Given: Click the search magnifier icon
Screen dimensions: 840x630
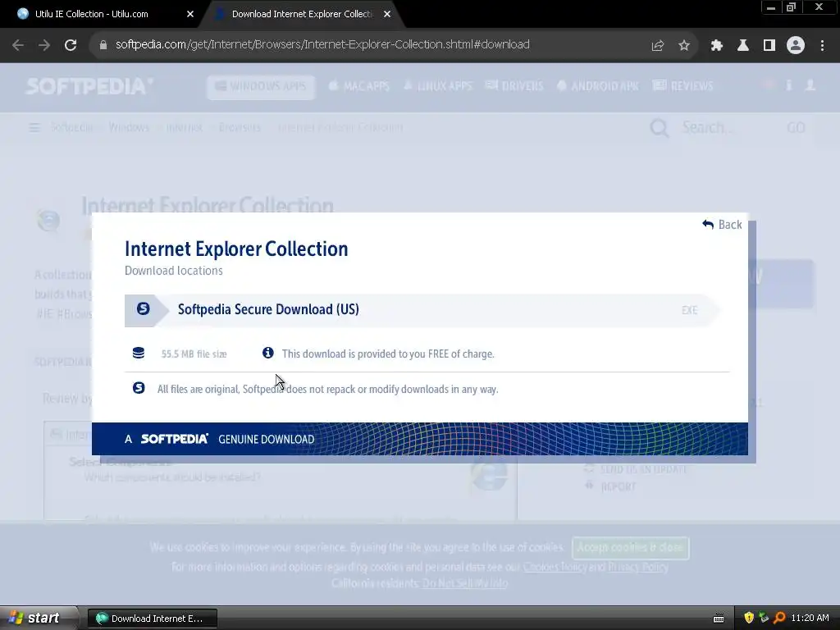Looking at the screenshot, I should (660, 128).
